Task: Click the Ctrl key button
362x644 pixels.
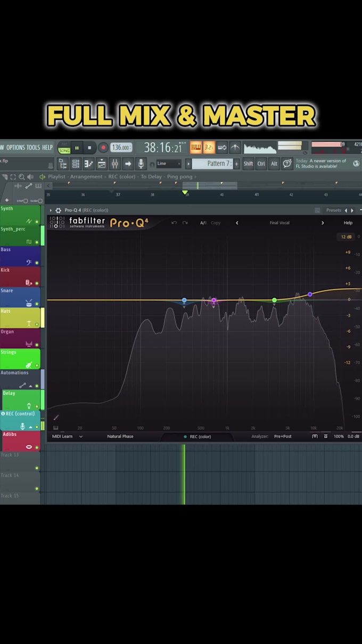Action: pos(261,164)
